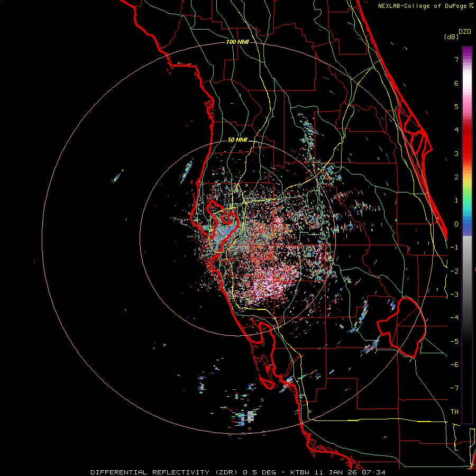This screenshot has width=476, height=476.
Task: Click the 50 NMI range ring label
Action: coord(237,140)
